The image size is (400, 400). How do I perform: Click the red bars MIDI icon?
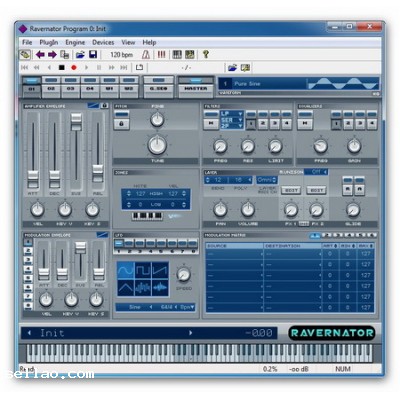click(x=161, y=54)
